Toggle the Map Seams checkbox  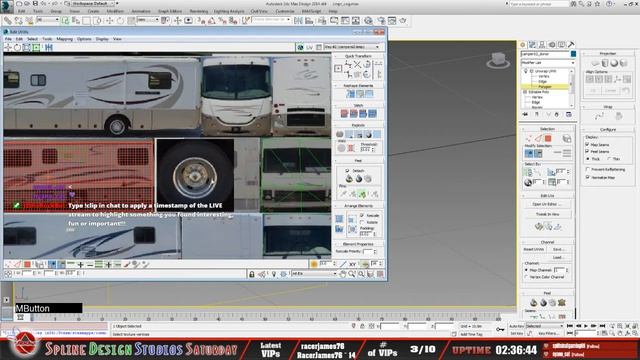587,144
